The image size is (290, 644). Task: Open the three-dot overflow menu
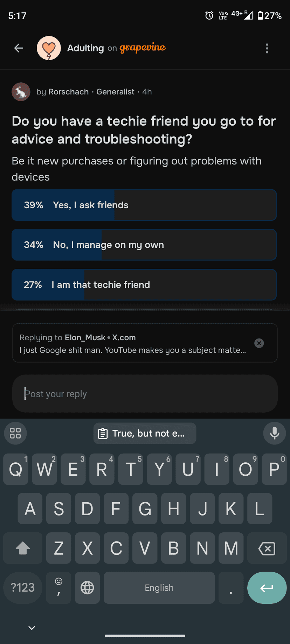267,48
